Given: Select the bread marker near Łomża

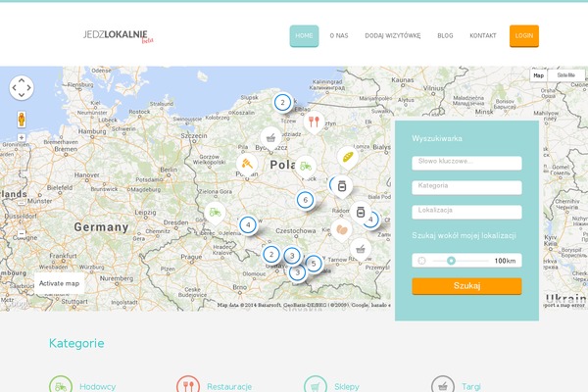Looking at the screenshot, I should coord(348,158).
